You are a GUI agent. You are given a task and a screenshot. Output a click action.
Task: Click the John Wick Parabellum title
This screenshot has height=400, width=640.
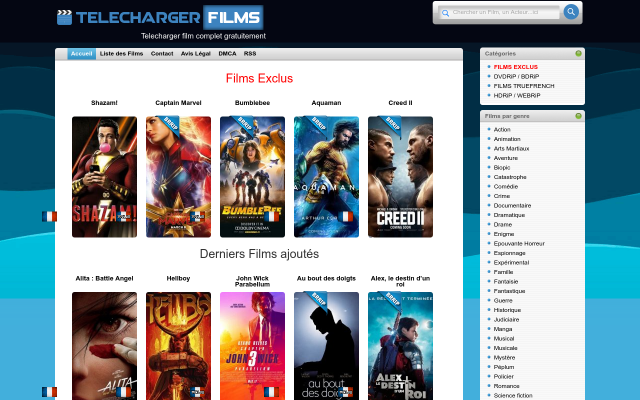(252, 281)
